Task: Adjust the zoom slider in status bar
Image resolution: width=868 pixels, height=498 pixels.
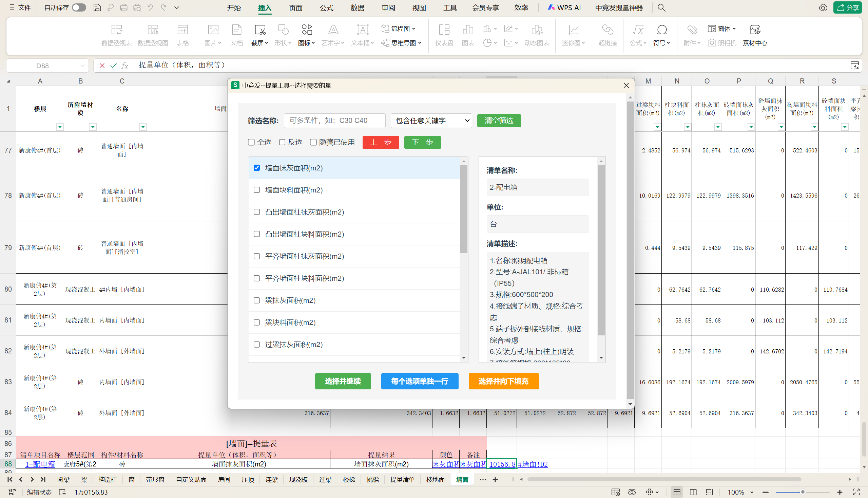Action: tap(803, 492)
